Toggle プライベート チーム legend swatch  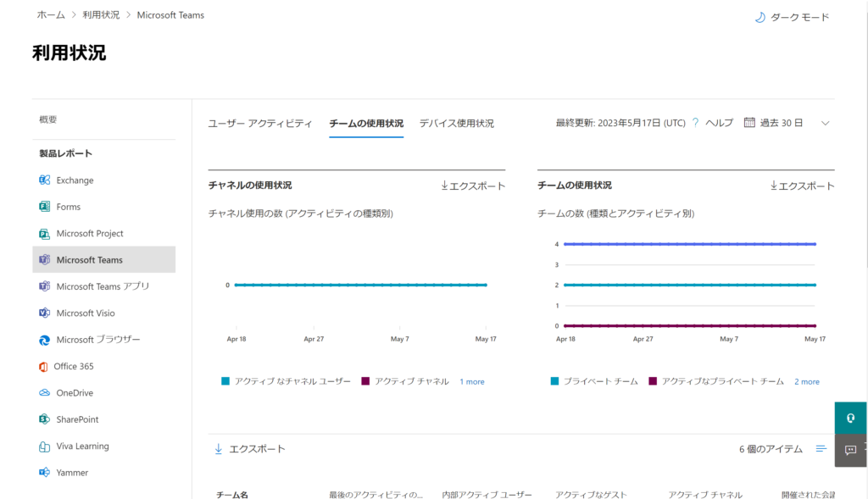pyautogui.click(x=554, y=381)
